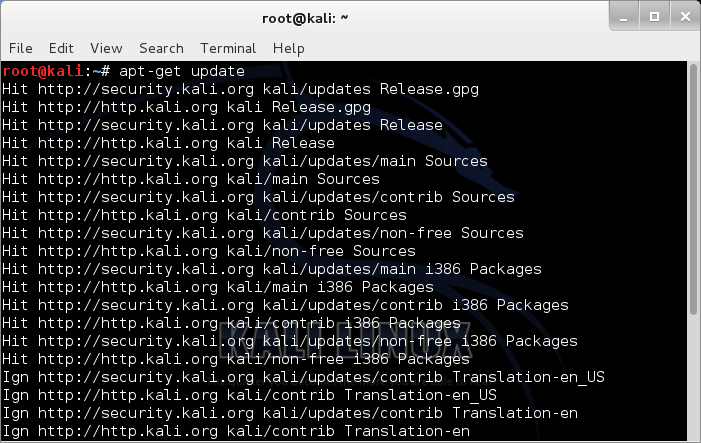Open the File menu
The image size is (701, 443).
click(x=21, y=48)
